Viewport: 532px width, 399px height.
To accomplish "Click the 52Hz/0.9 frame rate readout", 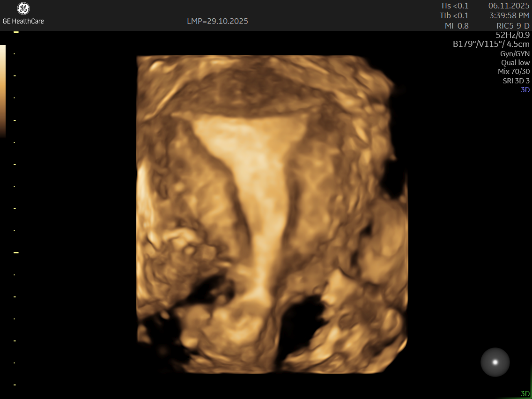I will click(x=512, y=35).
